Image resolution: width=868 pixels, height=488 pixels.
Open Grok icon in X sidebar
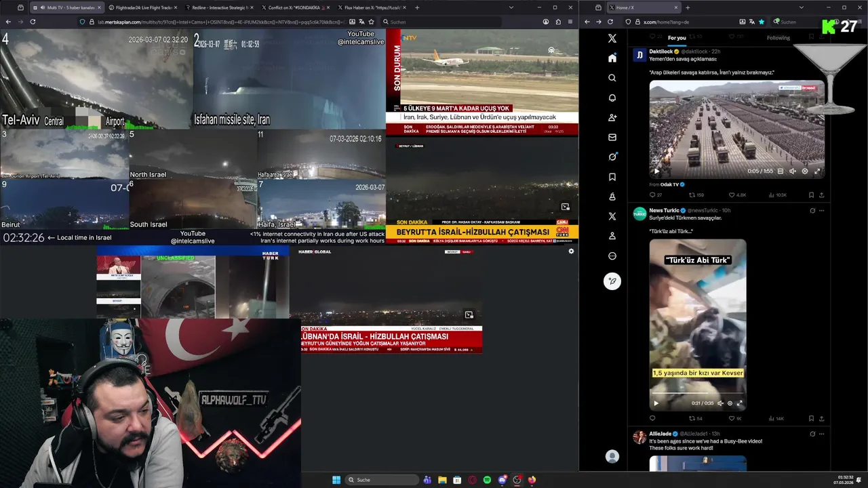[612, 157]
